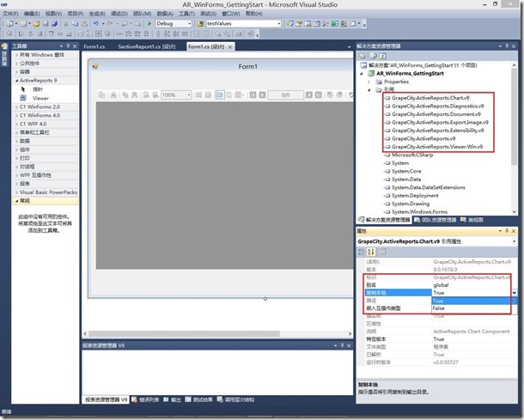
Task: Switch properties to categorized view
Action: tap(362, 252)
